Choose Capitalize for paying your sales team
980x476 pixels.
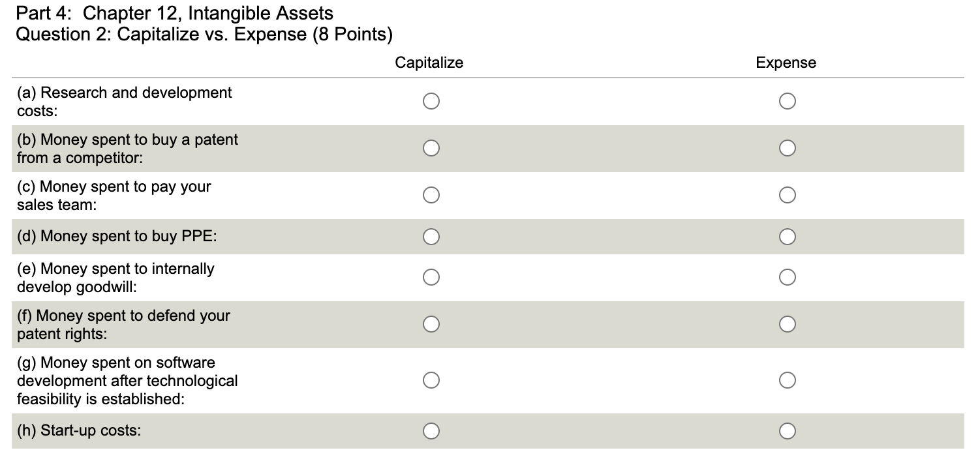coord(431,194)
